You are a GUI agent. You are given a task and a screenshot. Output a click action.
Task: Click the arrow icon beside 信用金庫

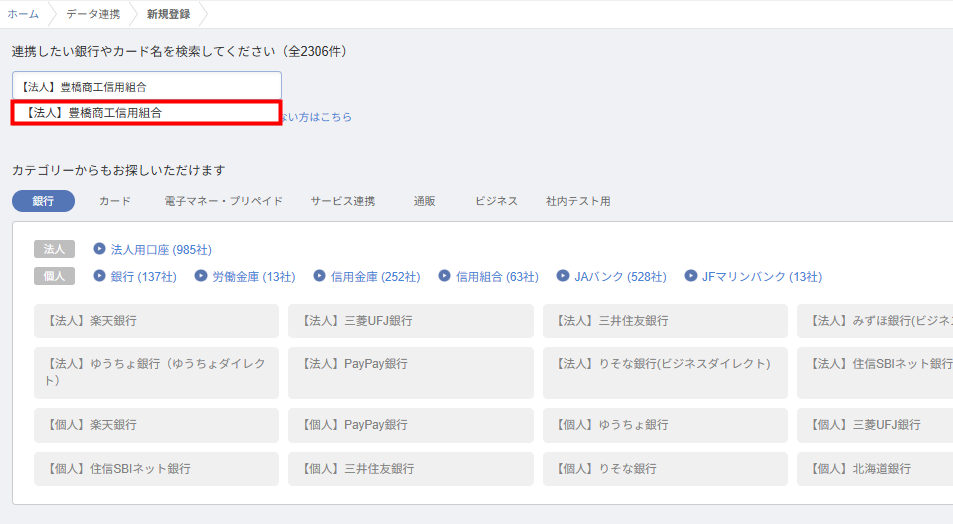coord(319,275)
